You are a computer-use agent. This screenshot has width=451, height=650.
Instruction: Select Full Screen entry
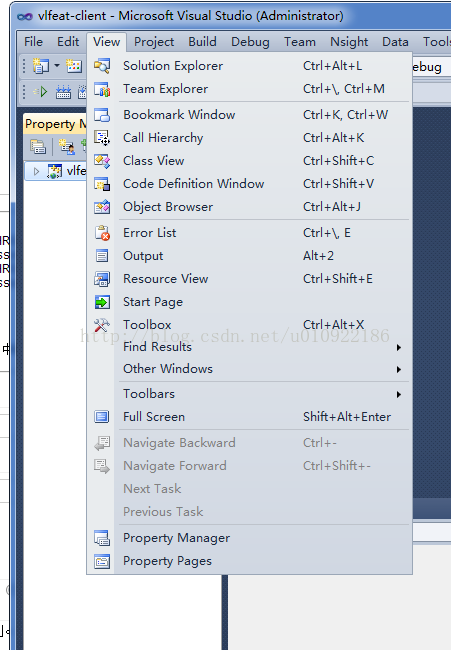click(x=250, y=417)
